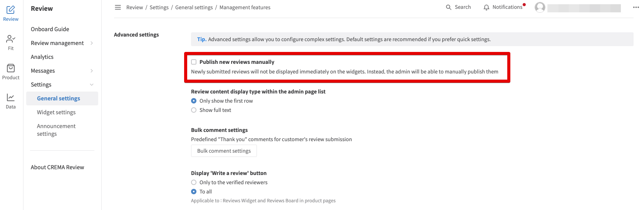Expand Review management submenu chevron

coord(92,43)
